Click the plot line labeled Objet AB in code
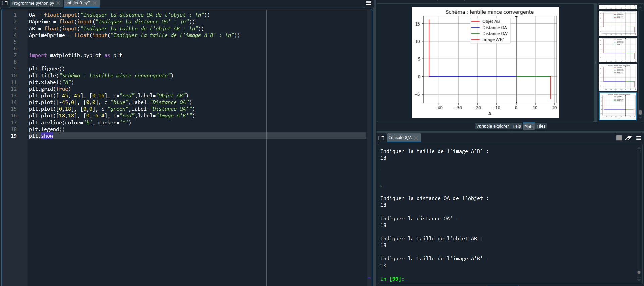Viewport: 644px width, 286px height. pyautogui.click(x=109, y=96)
